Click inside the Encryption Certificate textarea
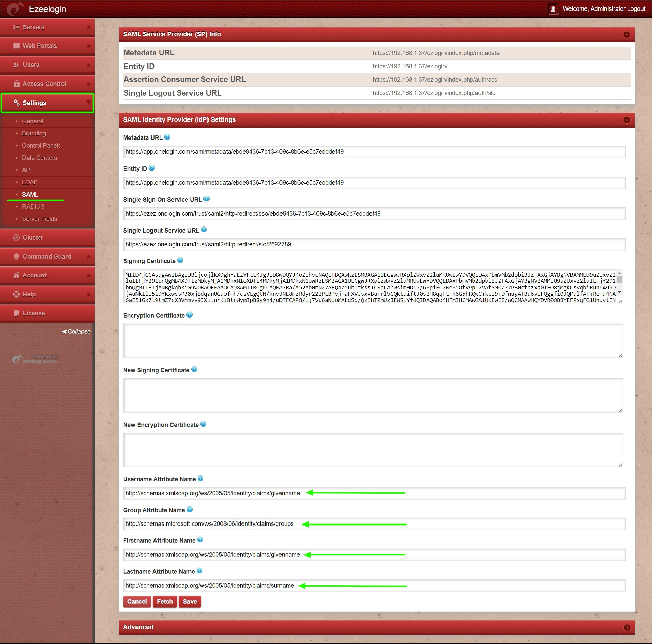Screen dimensions: 652x644 [373, 341]
